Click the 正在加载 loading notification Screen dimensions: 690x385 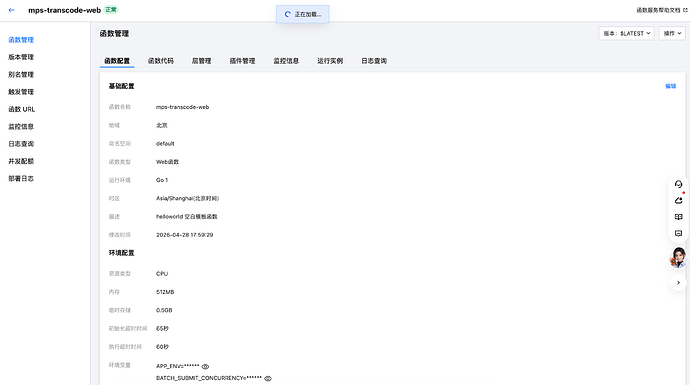click(303, 14)
